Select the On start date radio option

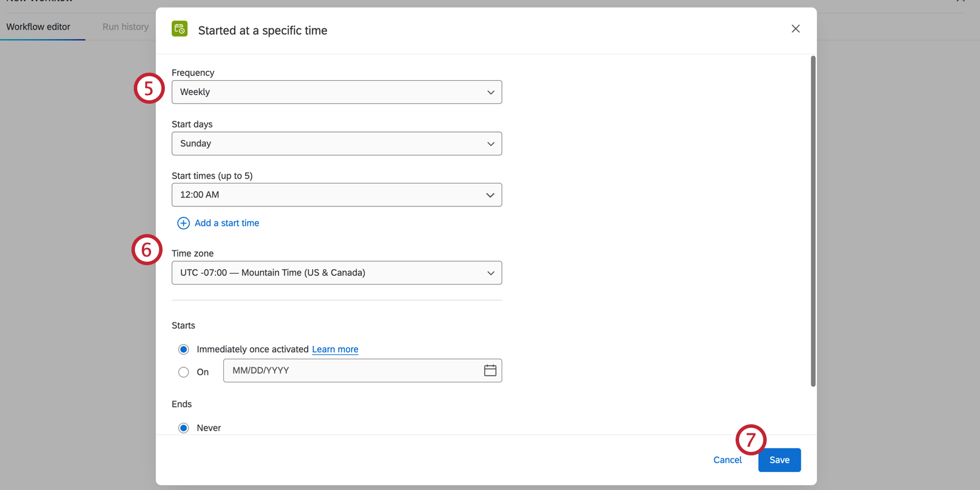coord(183,372)
